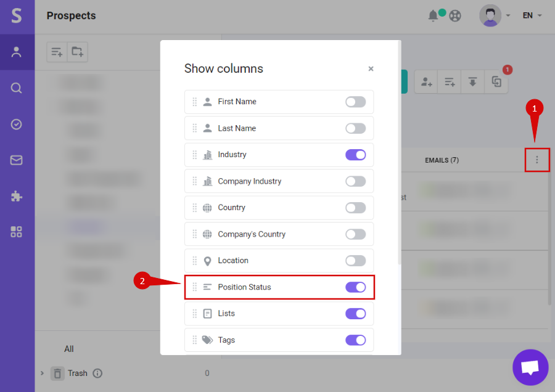Open the notifications bell

coord(433,15)
